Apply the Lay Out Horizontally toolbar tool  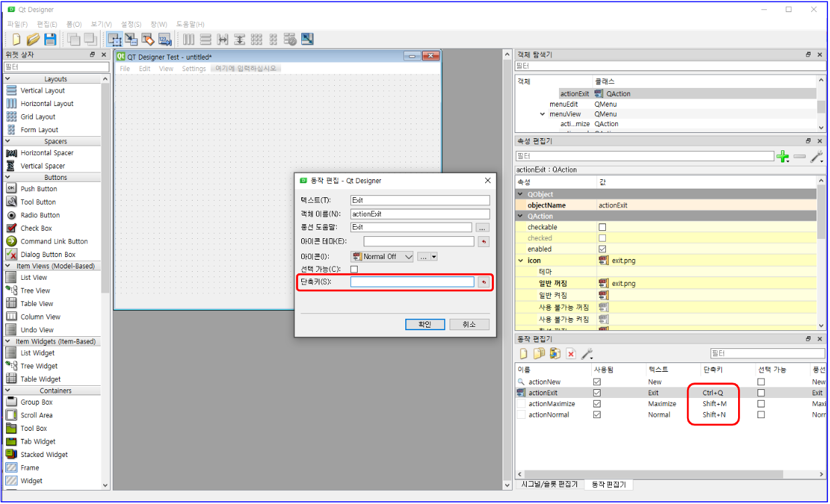[x=189, y=39]
